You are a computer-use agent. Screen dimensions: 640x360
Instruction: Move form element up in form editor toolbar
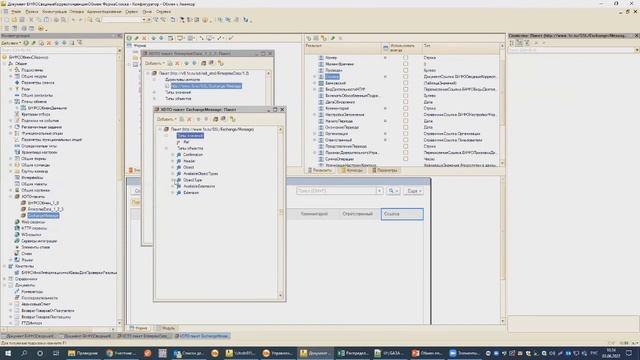click(x=154, y=38)
